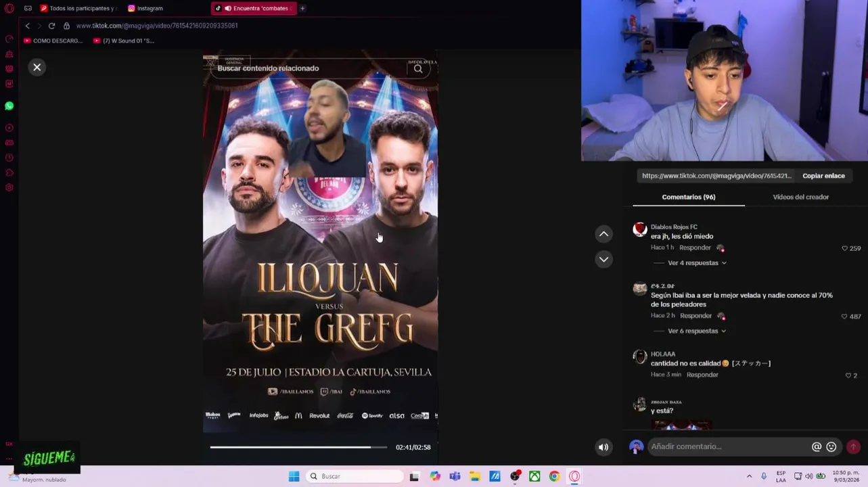Click the microphone icon in system tray

(x=764, y=476)
